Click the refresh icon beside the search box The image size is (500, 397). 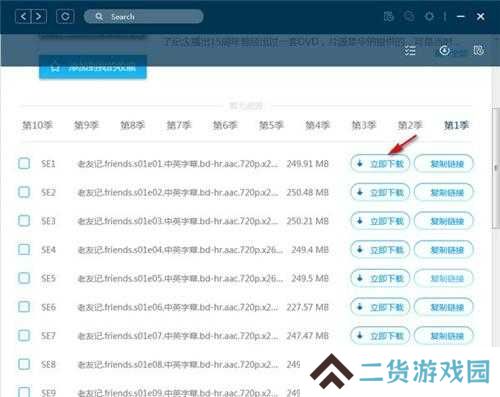65,16
